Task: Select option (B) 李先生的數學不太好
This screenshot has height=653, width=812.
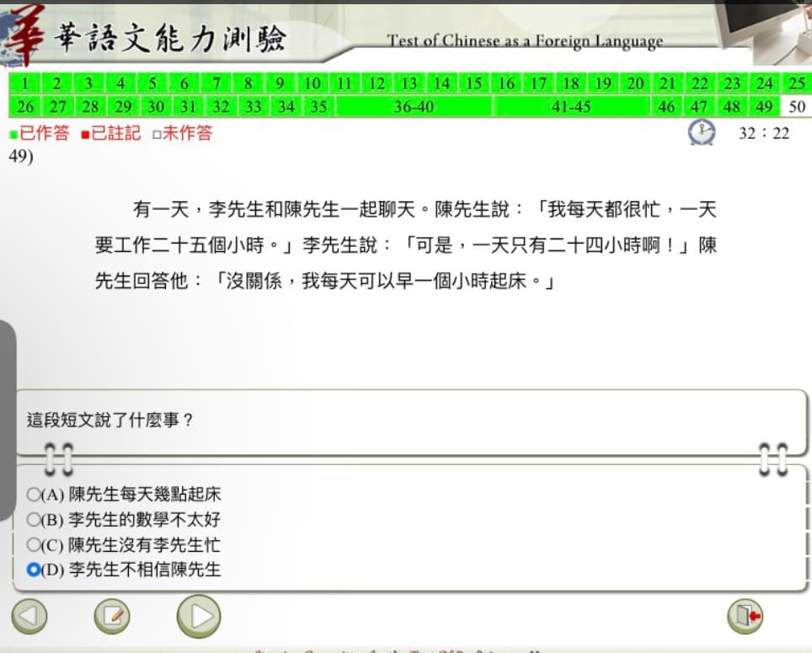Action: click(124, 519)
